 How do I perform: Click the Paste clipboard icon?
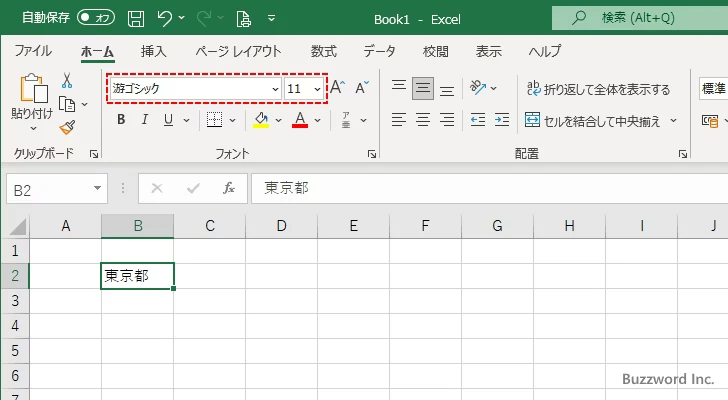33,88
